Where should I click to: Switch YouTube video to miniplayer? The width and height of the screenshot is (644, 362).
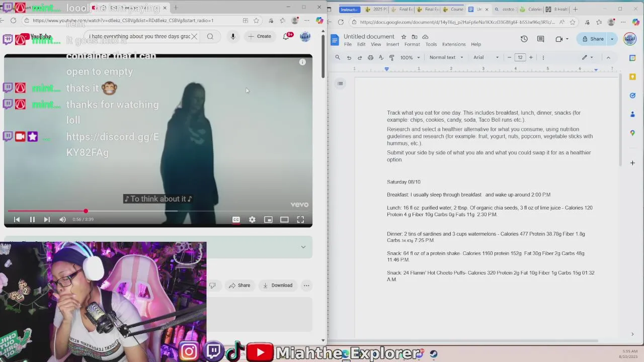268,219
